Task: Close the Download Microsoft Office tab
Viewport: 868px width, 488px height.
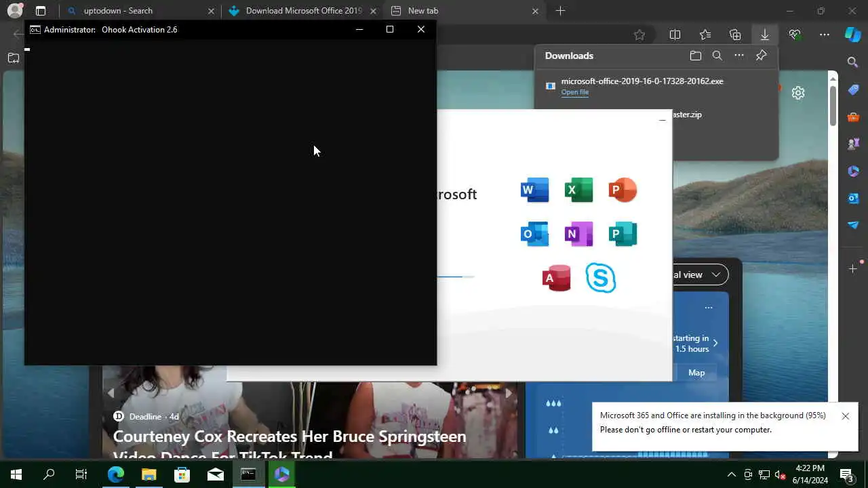Action: point(373,11)
